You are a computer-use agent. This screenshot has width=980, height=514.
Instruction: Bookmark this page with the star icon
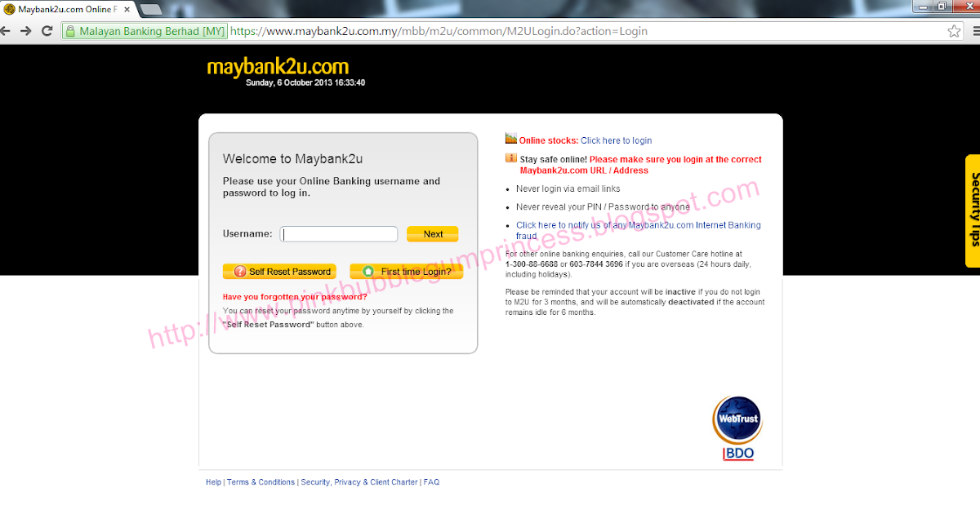point(954,31)
